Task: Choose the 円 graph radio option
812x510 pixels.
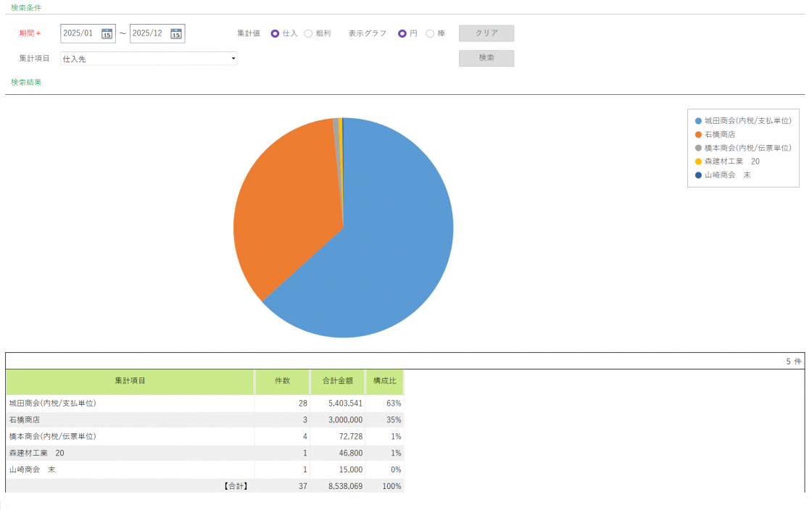Action: [x=402, y=33]
